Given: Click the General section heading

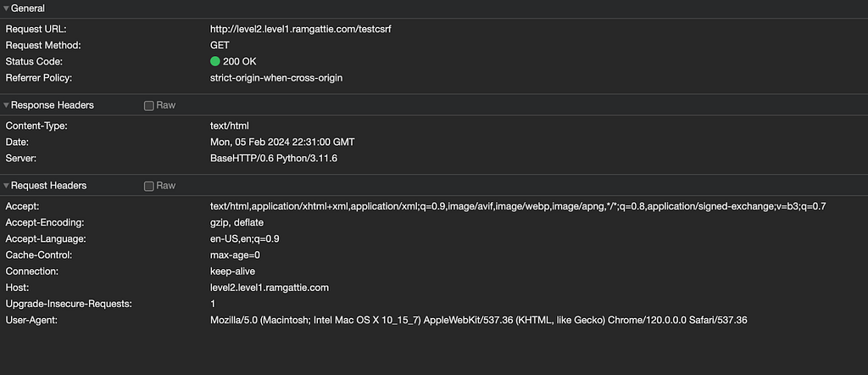Looking at the screenshot, I should coord(28,8).
